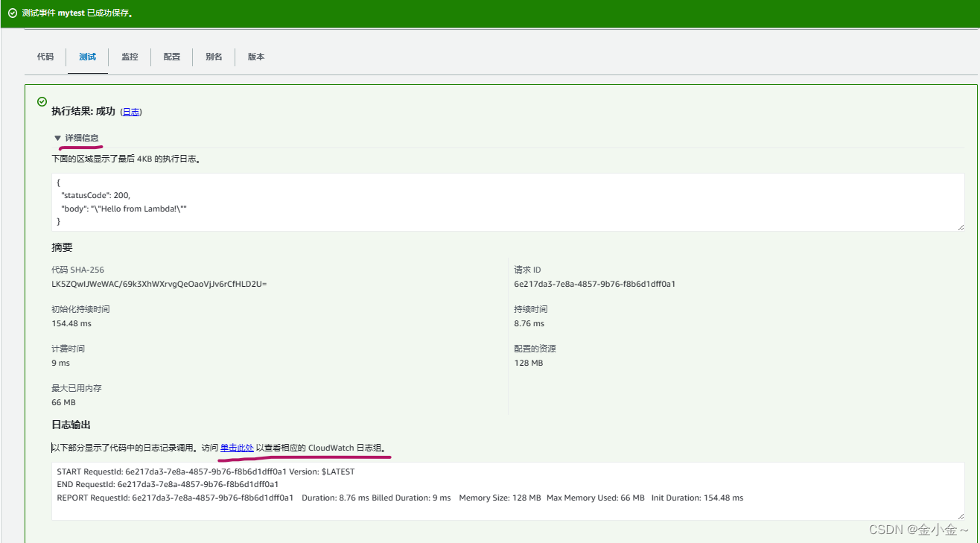Image resolution: width=980 pixels, height=543 pixels.
Task: Switch to the 监控 tab
Action: (x=130, y=57)
